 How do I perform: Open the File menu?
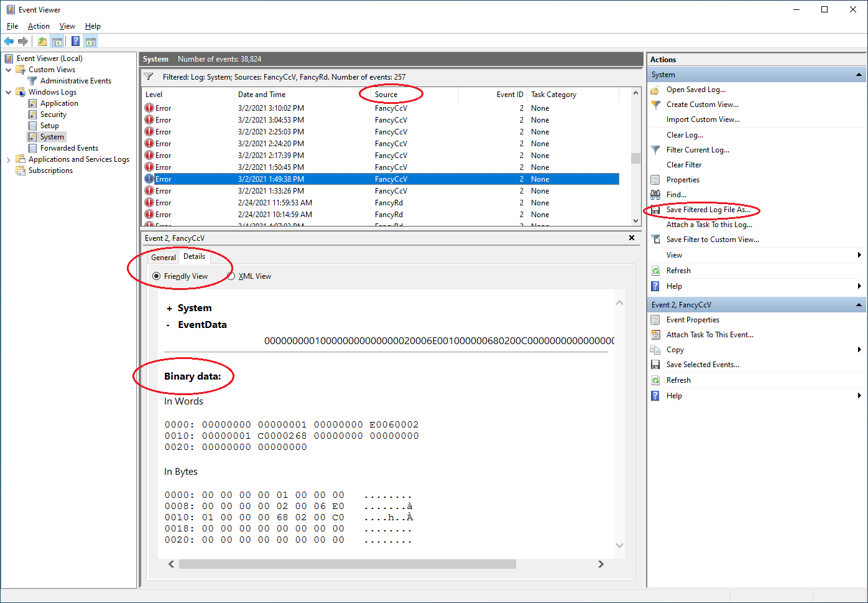[12, 26]
